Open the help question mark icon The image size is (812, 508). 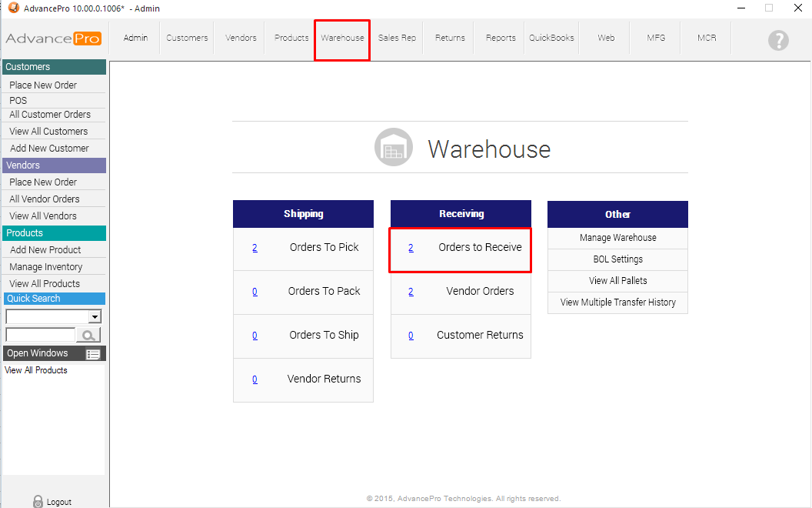pyautogui.click(x=778, y=40)
